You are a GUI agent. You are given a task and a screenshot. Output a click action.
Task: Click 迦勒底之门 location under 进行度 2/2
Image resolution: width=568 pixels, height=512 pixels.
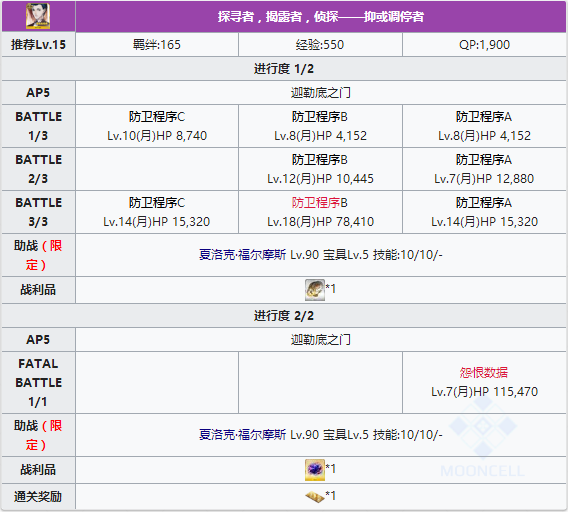(321, 340)
